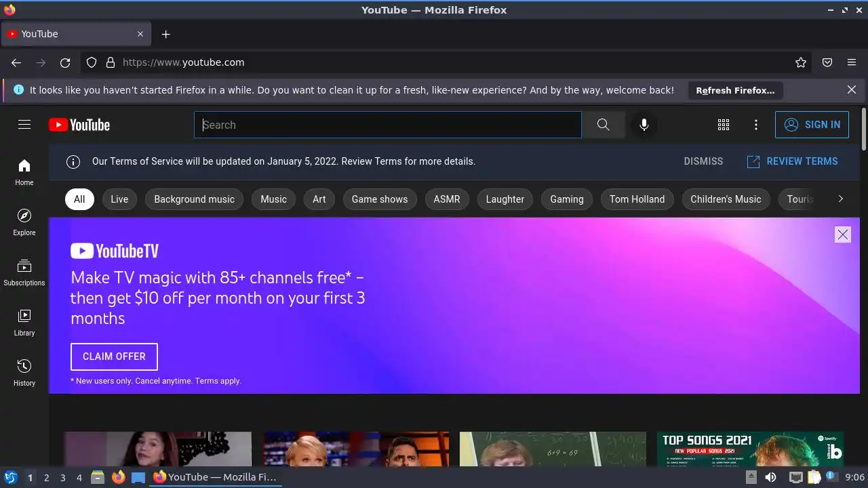Open Library in the sidebar

(24, 323)
